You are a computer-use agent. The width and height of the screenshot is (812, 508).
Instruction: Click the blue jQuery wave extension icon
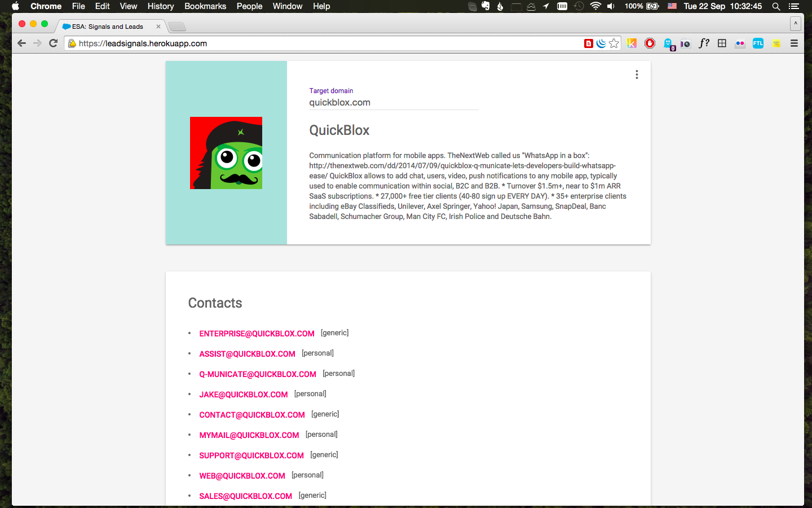(601, 43)
